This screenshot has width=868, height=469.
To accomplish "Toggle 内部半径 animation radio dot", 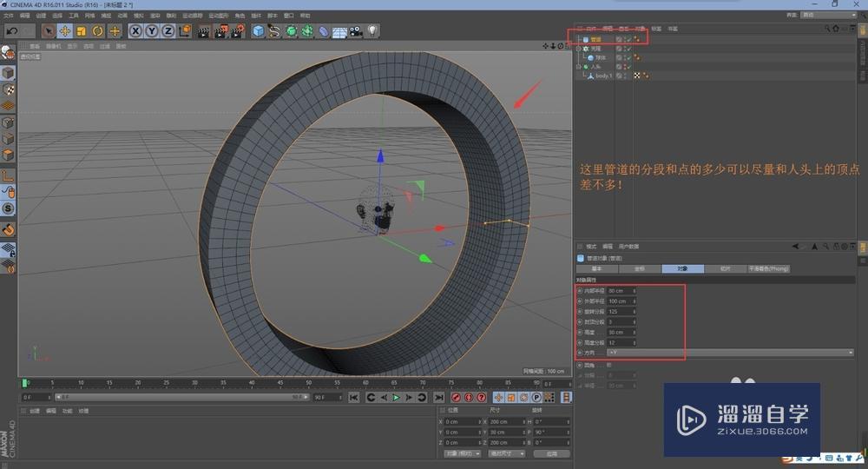I will pos(580,291).
